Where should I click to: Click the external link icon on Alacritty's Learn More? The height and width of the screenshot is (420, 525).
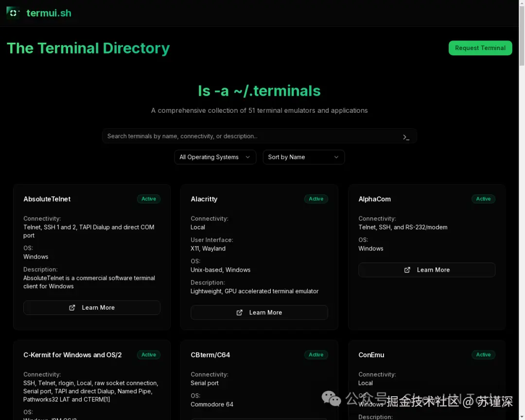pos(239,313)
